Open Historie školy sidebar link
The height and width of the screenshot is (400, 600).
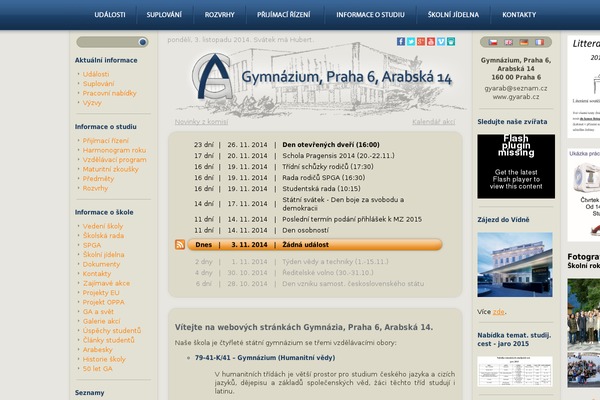click(104, 359)
